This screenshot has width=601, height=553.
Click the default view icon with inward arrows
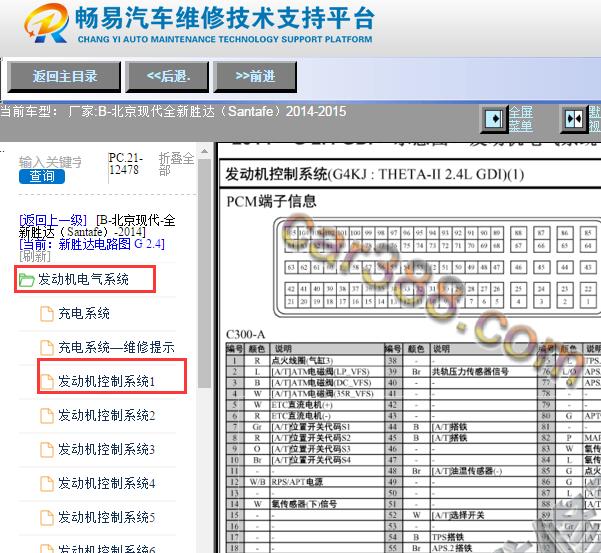pos(574,119)
